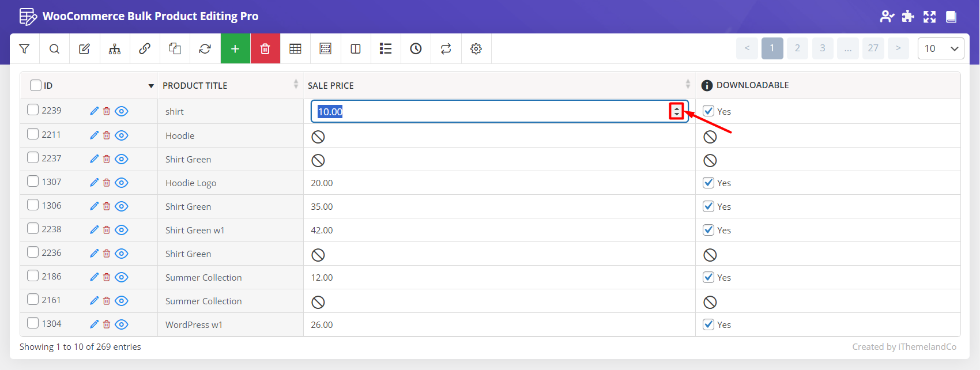Expand the ID column dropdown arrow
This screenshot has height=370, width=980.
pyautogui.click(x=151, y=86)
